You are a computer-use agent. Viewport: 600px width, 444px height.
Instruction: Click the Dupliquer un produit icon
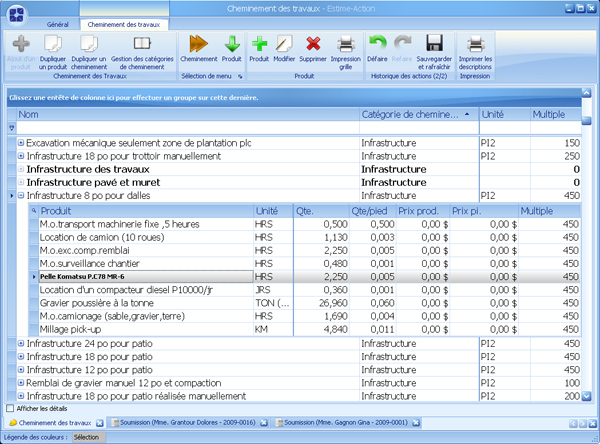tap(54, 45)
